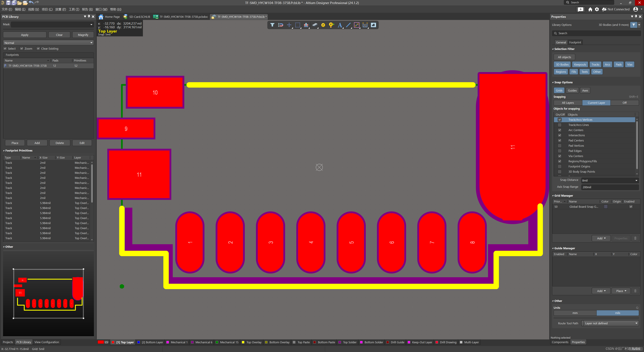Viewport: 644px width, 352px height.
Task: Click the Bottom Layer blue color swatch
Action: 139,342
